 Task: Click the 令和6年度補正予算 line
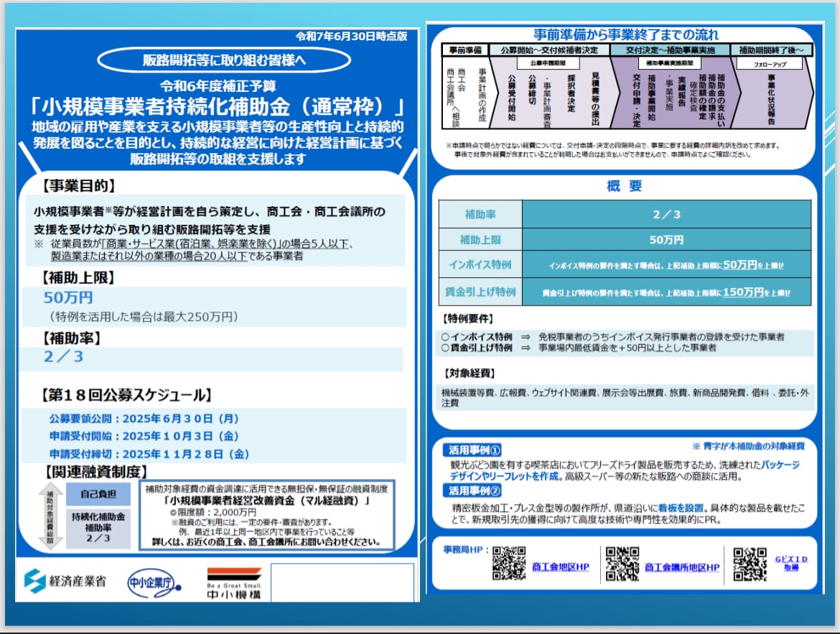click(x=218, y=85)
